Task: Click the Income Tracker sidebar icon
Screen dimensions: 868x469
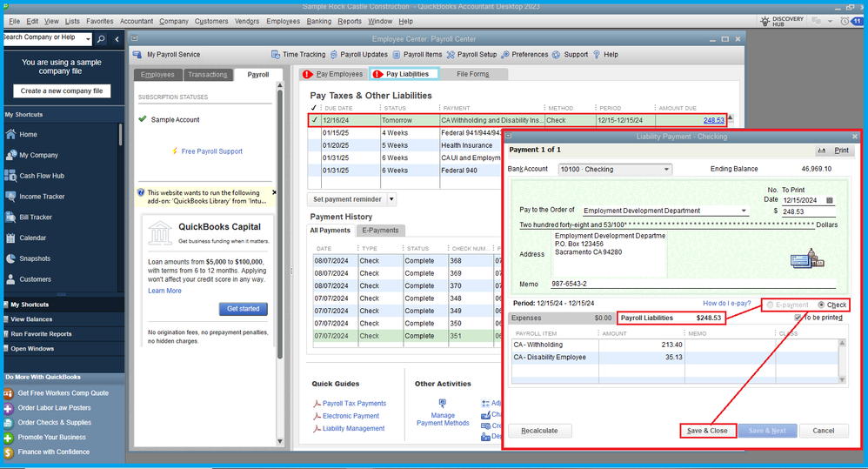Action: click(10, 197)
